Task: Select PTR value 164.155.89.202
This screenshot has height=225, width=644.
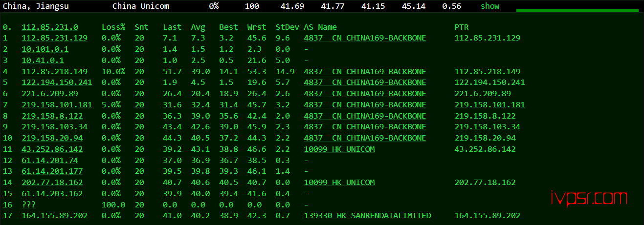Action: [x=488, y=216]
